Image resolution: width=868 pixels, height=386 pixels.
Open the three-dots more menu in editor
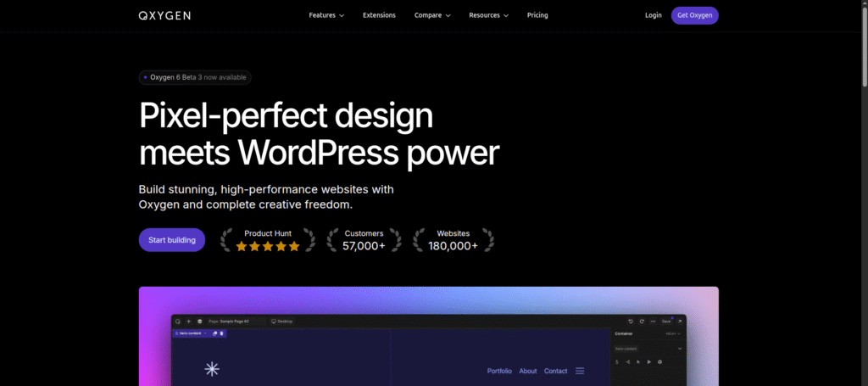tap(654, 322)
